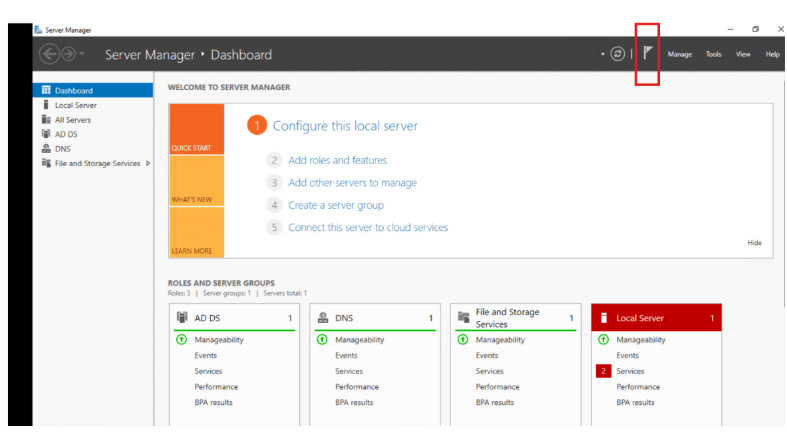Open the Help menu
787x432 pixels.
point(772,54)
